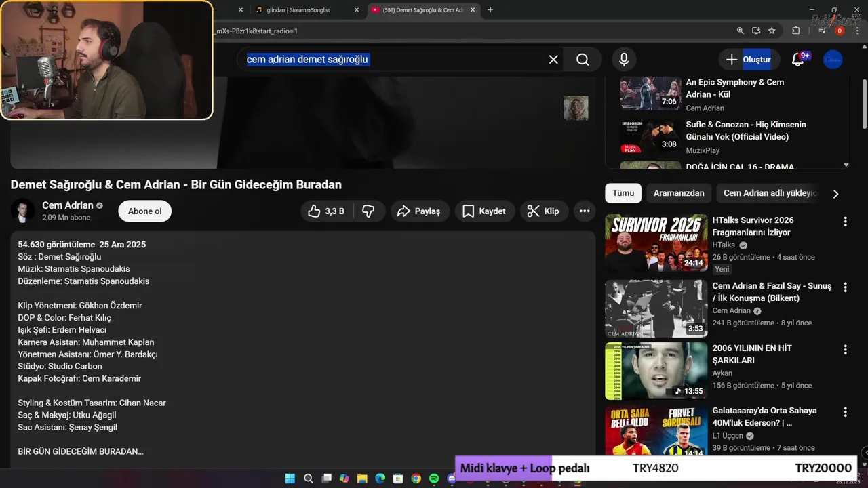Dislike the video with thumbs down
The width and height of the screenshot is (868, 488).
pos(369,211)
